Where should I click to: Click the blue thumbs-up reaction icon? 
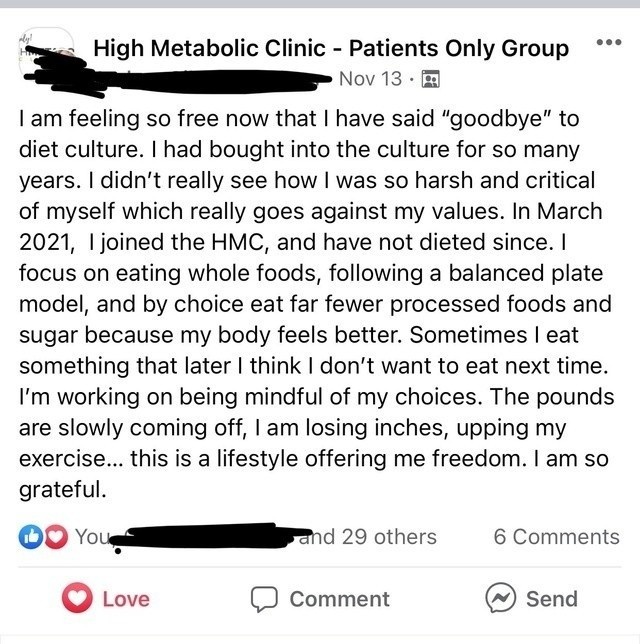(x=31, y=537)
